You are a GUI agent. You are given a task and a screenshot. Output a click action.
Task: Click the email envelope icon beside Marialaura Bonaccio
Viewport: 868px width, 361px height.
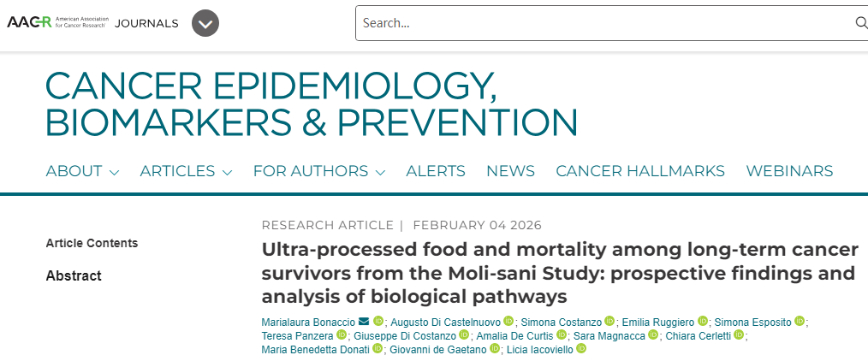pyautogui.click(x=364, y=321)
